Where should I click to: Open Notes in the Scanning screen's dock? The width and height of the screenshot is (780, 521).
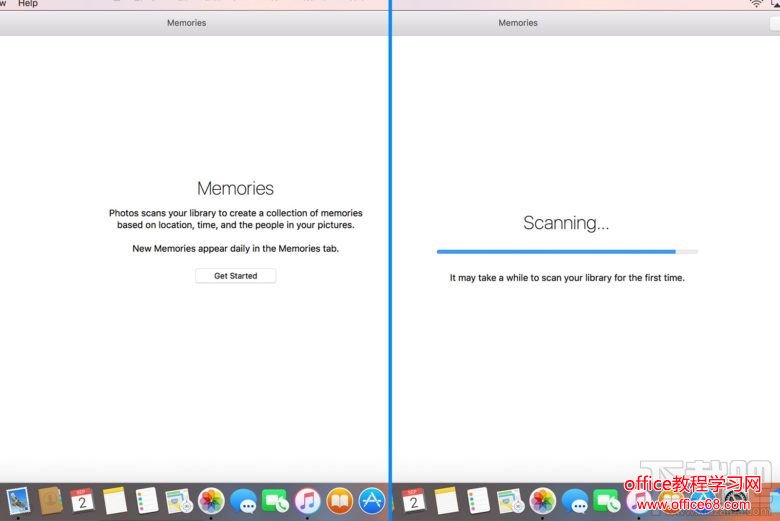pos(446,501)
